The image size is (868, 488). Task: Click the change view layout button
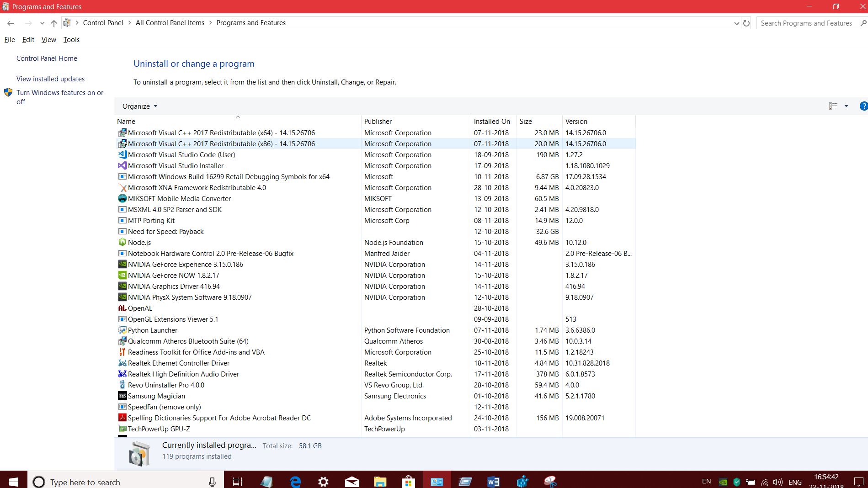pyautogui.click(x=833, y=106)
